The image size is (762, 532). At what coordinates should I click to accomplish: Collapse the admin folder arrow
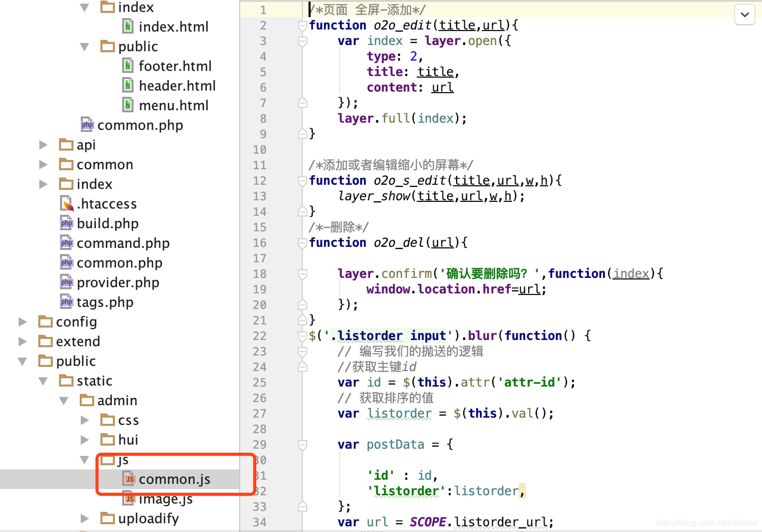click(x=64, y=401)
